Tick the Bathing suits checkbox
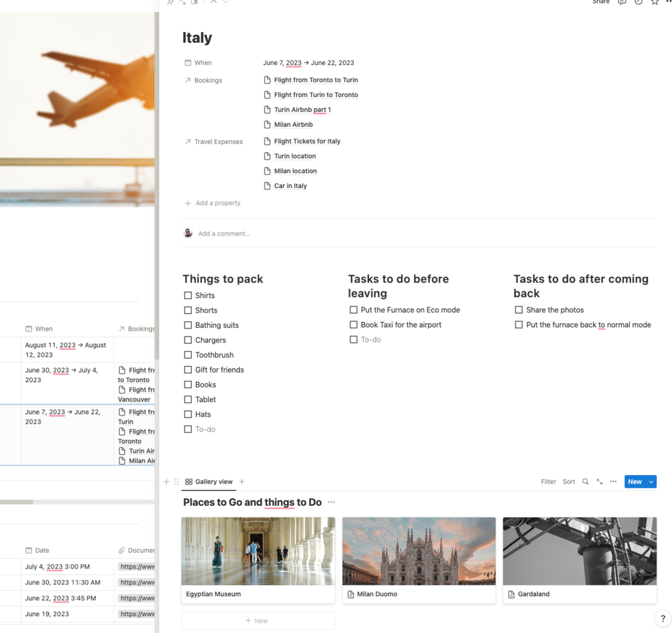 coord(188,325)
